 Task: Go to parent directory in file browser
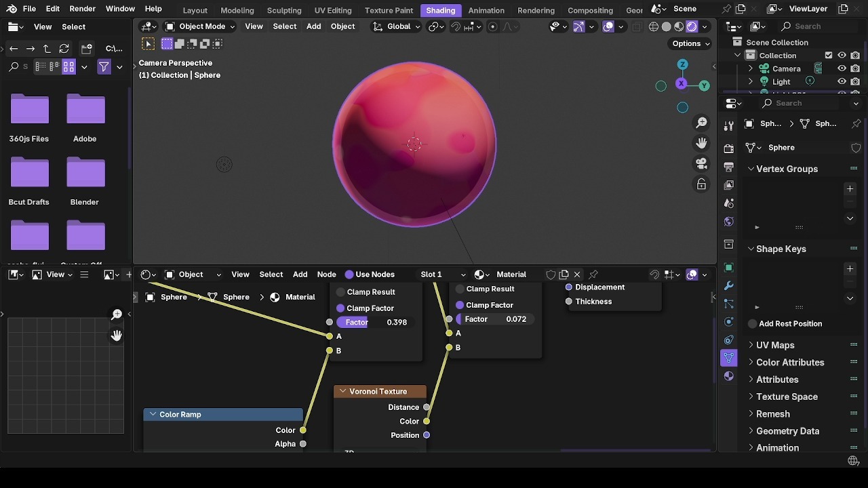pyautogui.click(x=47, y=49)
